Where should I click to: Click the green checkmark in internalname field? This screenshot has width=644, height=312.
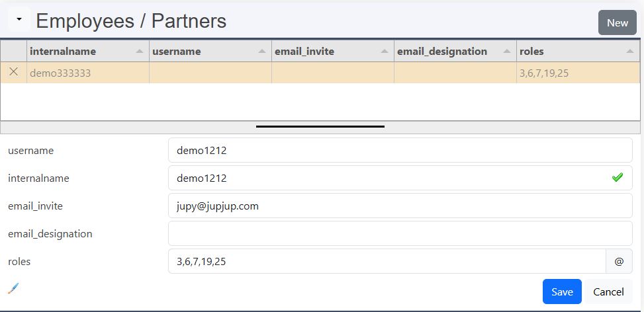[617, 178]
